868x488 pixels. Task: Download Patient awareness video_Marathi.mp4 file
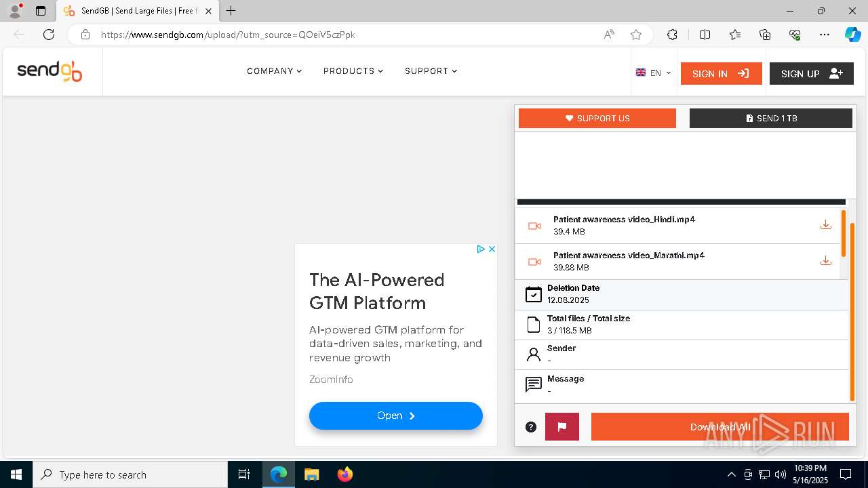(825, 261)
